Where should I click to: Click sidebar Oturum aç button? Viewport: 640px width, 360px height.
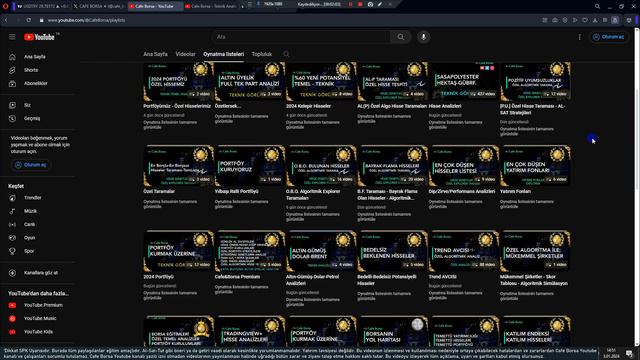tap(31, 165)
